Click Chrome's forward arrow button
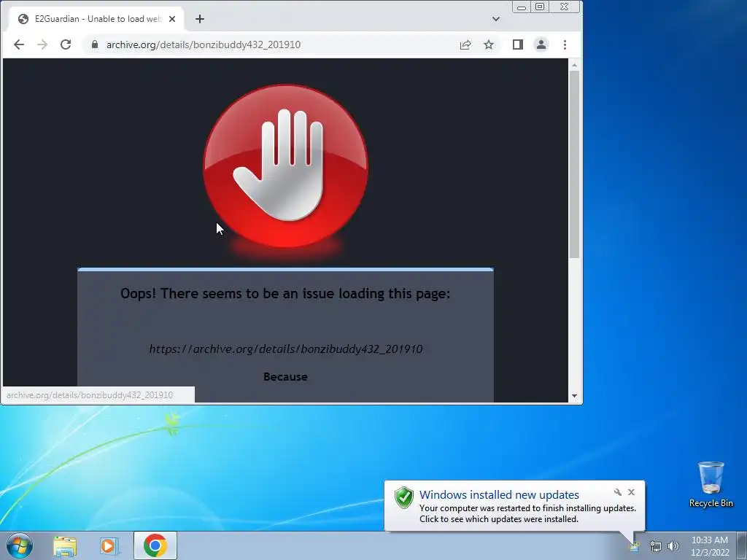 pos(42,44)
